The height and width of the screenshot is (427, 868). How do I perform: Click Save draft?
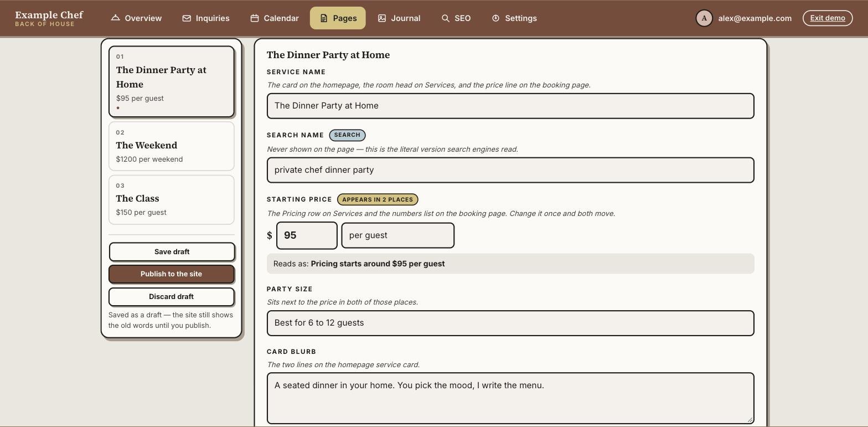click(x=172, y=251)
